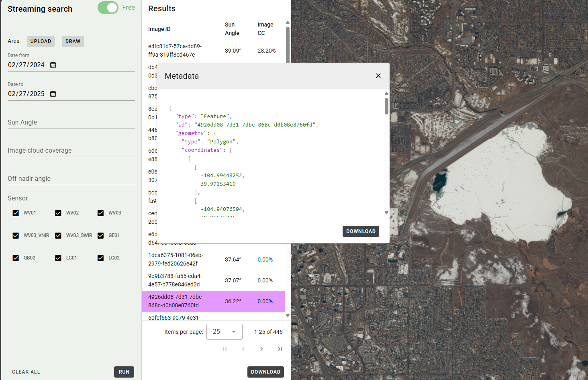588x380 pixels.
Task: Jump to last results page
Action: click(x=280, y=349)
